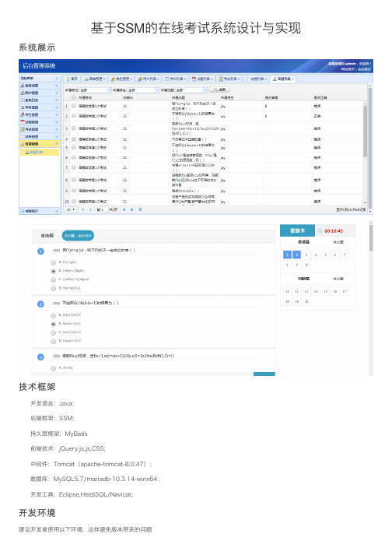Click the 答题卡 answer card button
This screenshot has width=392, height=555.
pyautogui.click(x=297, y=230)
